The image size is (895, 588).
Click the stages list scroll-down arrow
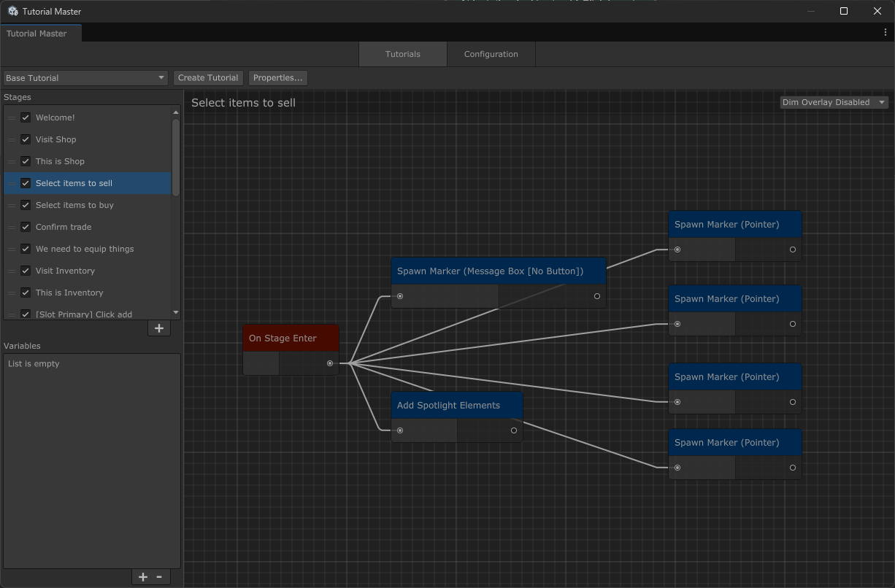(175, 313)
